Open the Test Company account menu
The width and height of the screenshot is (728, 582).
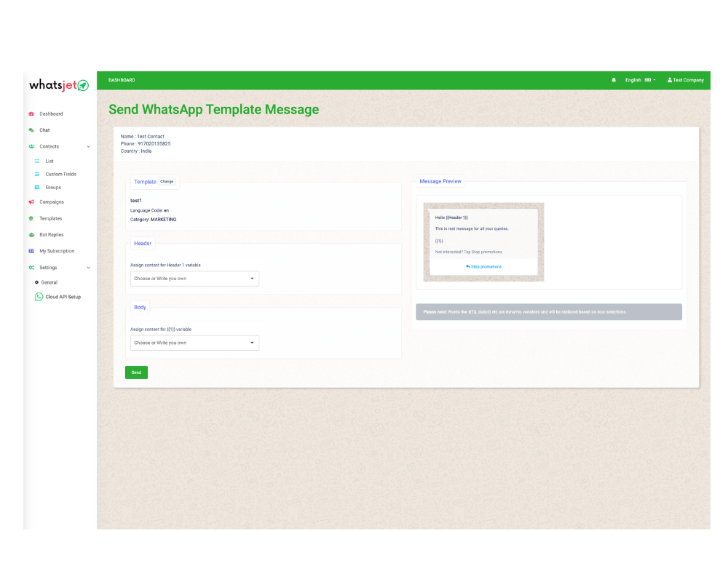pos(685,80)
